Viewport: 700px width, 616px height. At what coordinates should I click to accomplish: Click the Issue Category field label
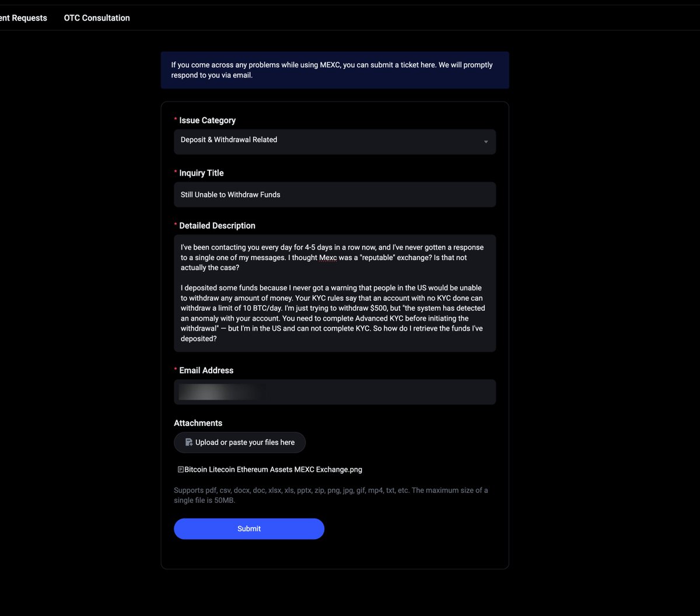pos(207,120)
